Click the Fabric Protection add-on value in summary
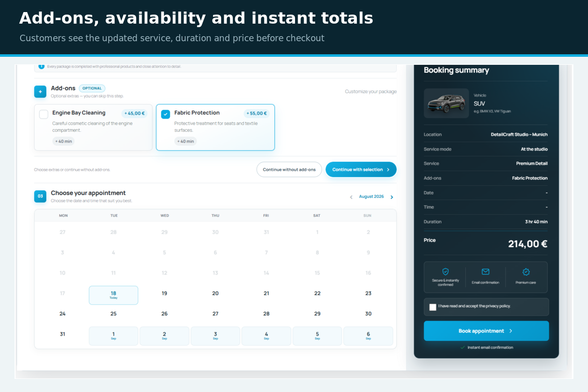 (x=530, y=178)
